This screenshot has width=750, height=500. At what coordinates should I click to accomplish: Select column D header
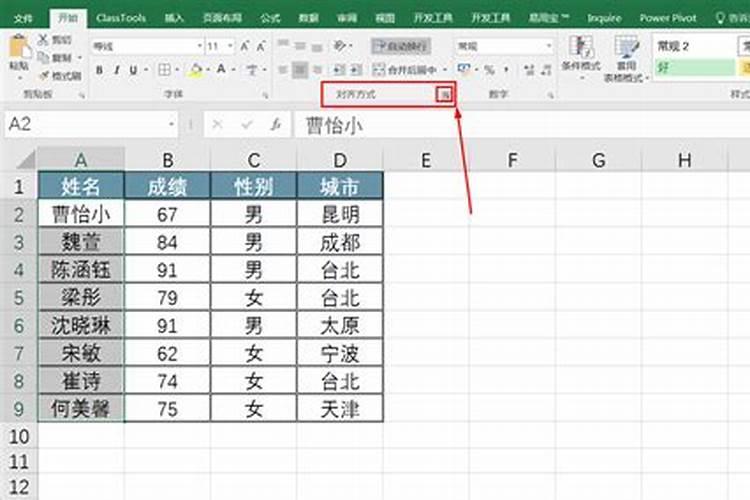(x=340, y=160)
